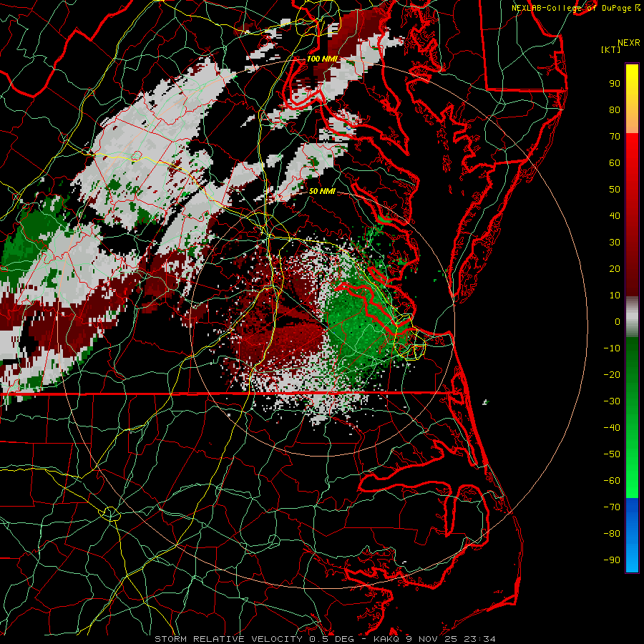The image size is (644, 644).
Task: Click the -30 value on the velocity scale
Action: point(612,401)
